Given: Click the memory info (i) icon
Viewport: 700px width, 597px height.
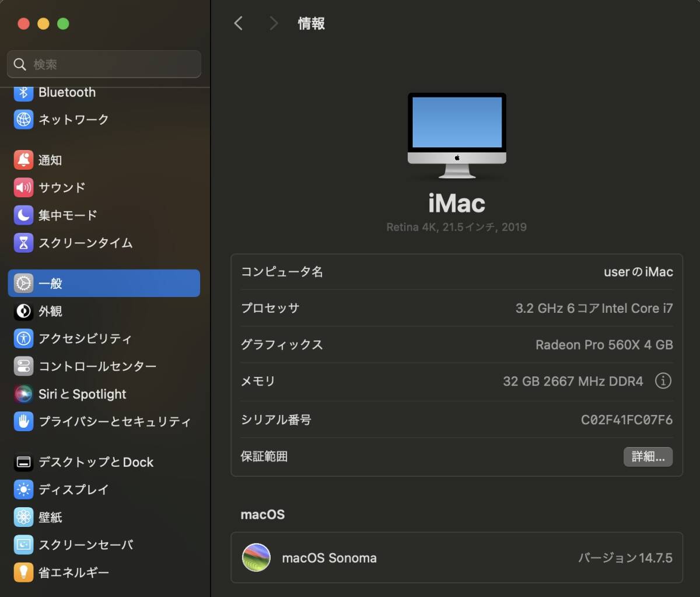Looking at the screenshot, I should click(663, 381).
